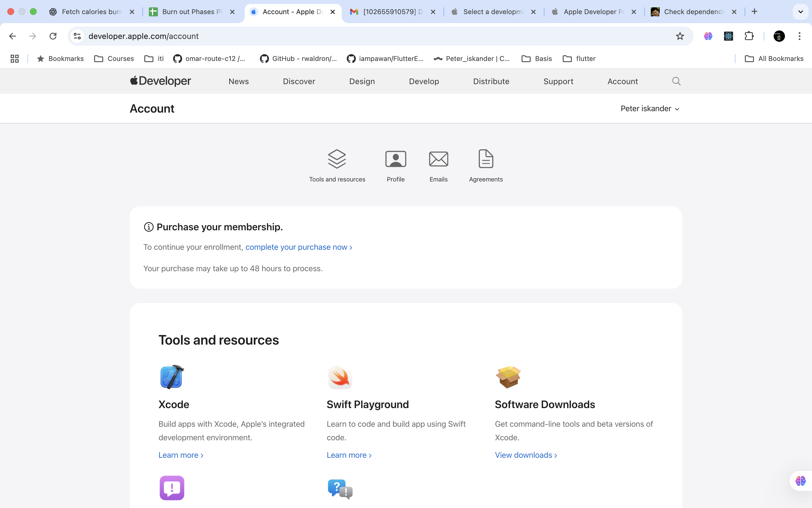
Task: Click Learn more under Xcode
Action: click(x=181, y=455)
